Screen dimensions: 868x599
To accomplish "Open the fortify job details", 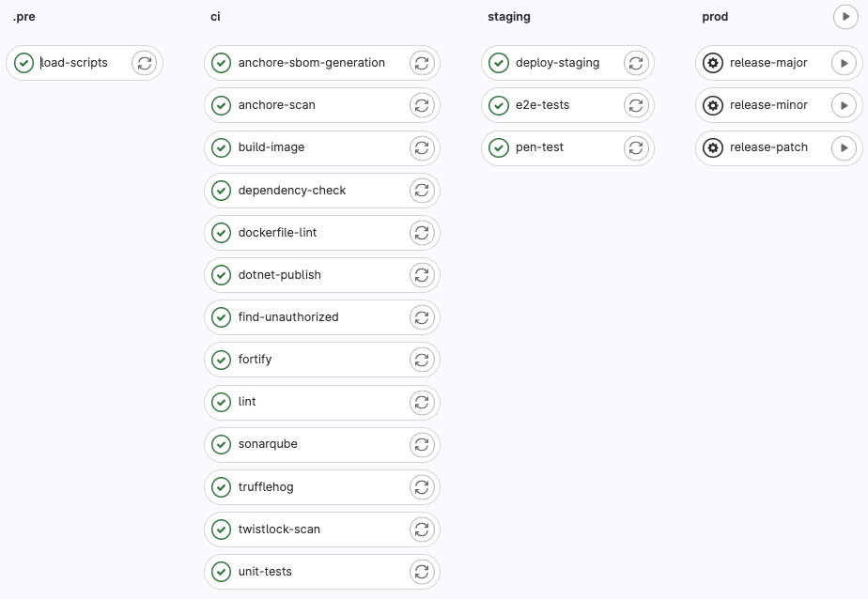I will coord(256,360).
